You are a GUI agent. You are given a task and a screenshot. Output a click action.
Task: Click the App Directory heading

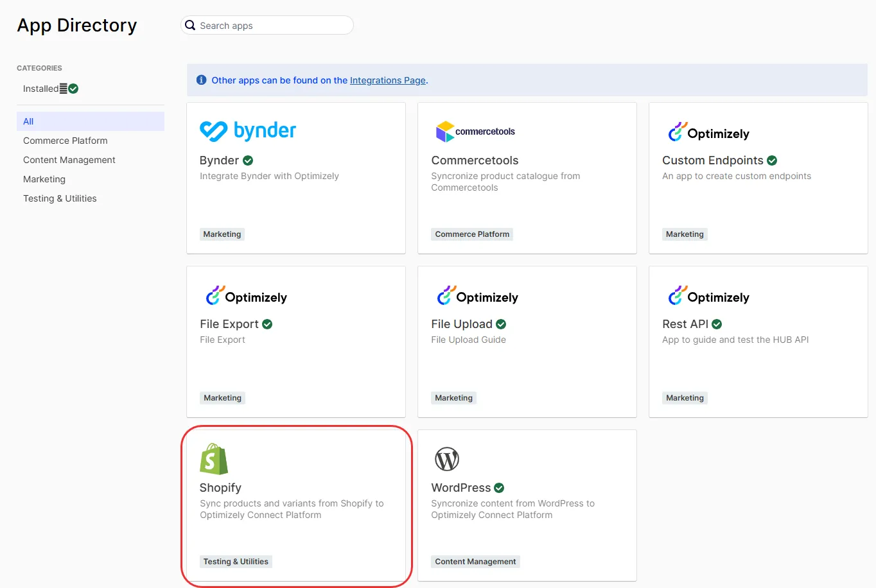77,25
